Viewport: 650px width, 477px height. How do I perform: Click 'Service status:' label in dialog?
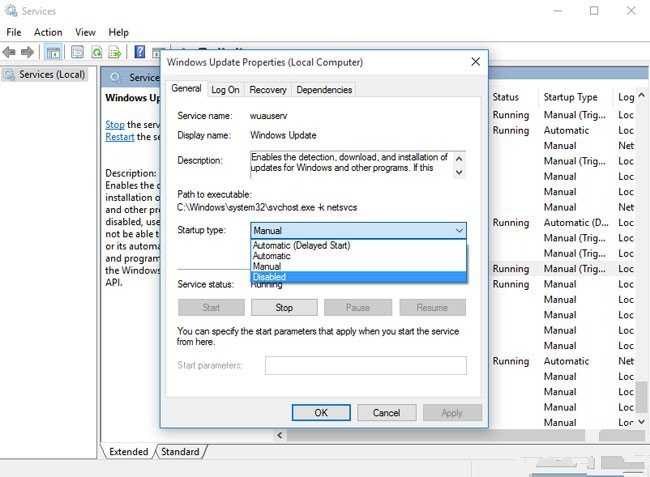[206, 284]
